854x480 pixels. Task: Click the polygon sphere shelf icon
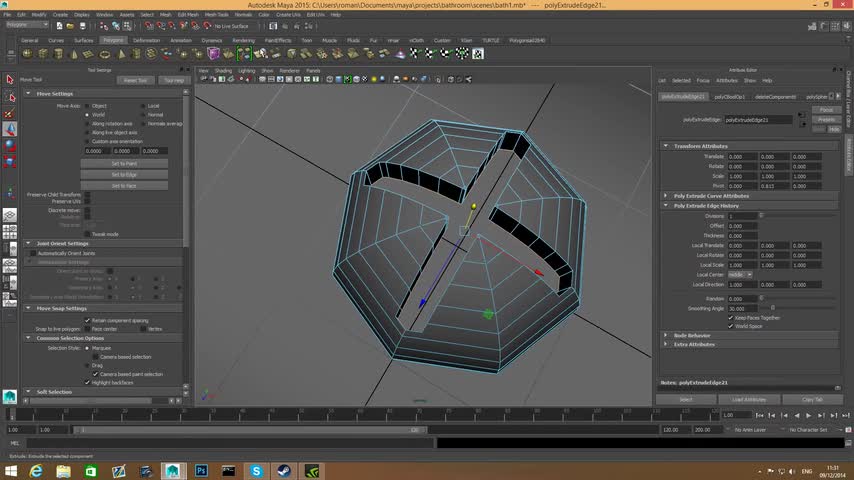coord(27,53)
